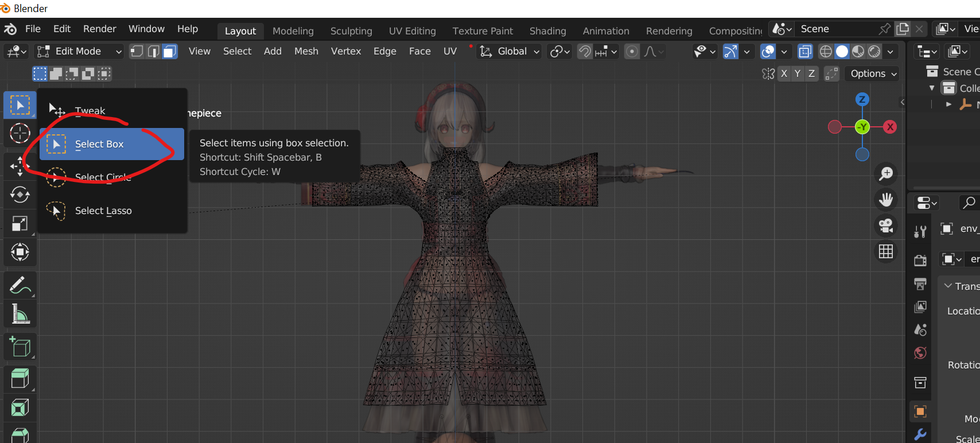Click the Z axis on navigation gizmo
This screenshot has width=980, height=443.
tap(862, 99)
